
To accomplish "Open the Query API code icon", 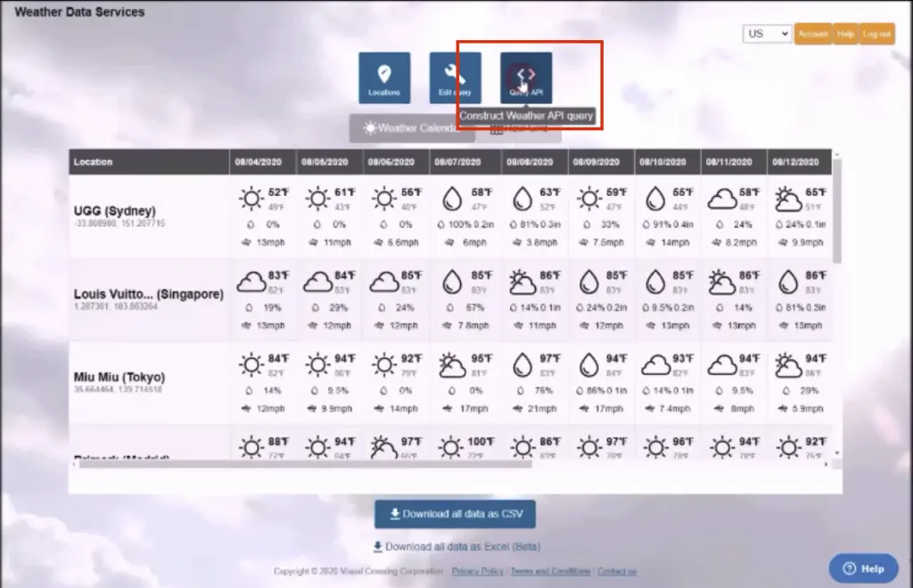I will 526,78.
